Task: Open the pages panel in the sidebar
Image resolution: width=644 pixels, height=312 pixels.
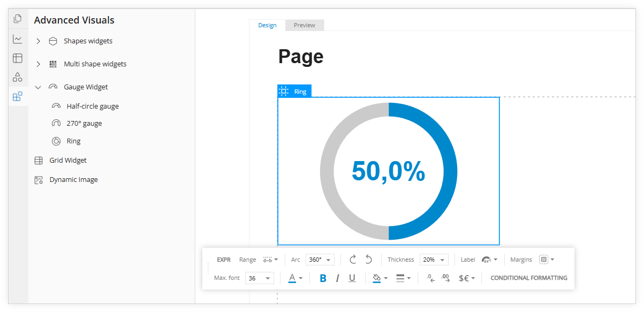Action: click(18, 19)
